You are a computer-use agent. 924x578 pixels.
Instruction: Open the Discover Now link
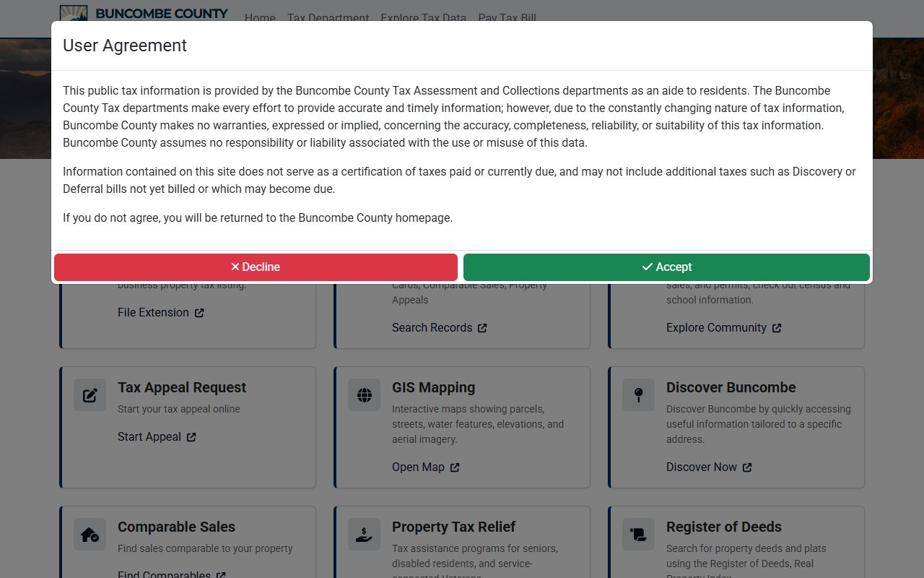(702, 467)
